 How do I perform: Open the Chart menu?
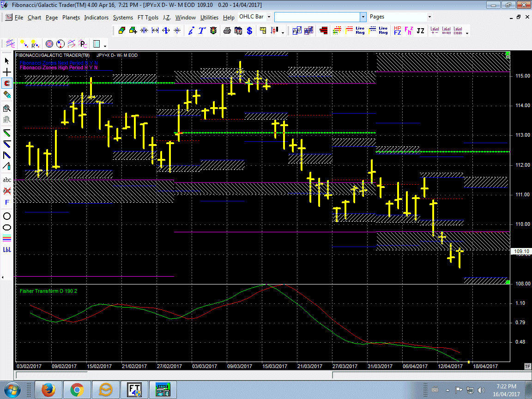34,17
